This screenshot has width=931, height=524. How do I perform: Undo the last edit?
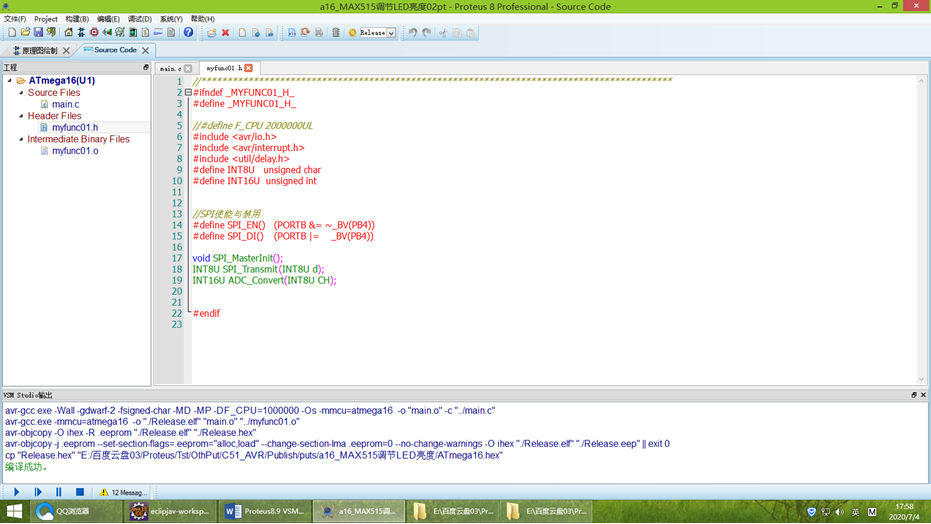(x=413, y=33)
